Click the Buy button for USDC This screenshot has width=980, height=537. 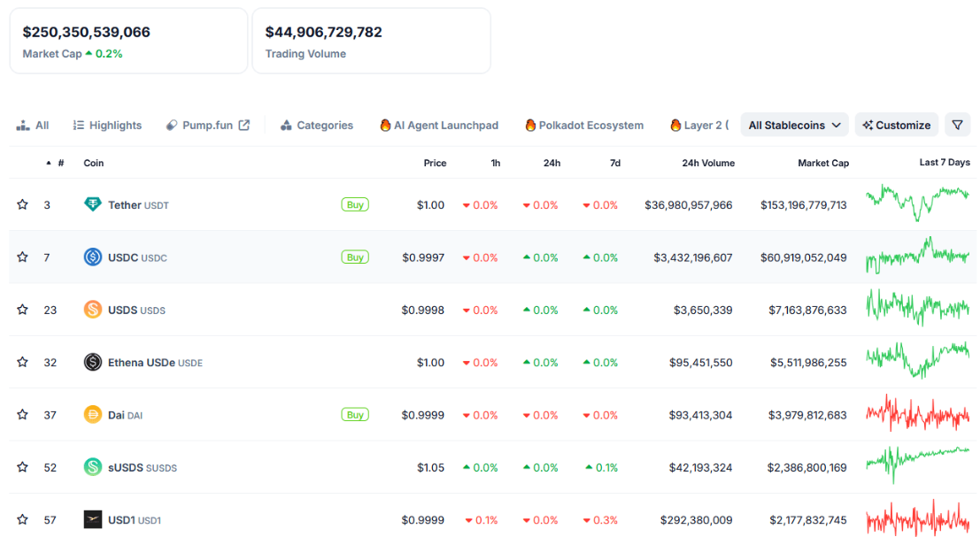355,257
